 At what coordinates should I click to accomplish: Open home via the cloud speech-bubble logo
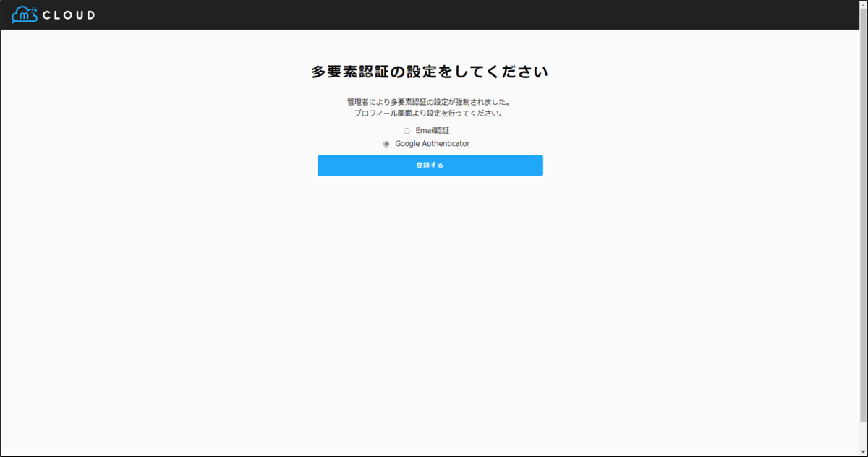[25, 13]
